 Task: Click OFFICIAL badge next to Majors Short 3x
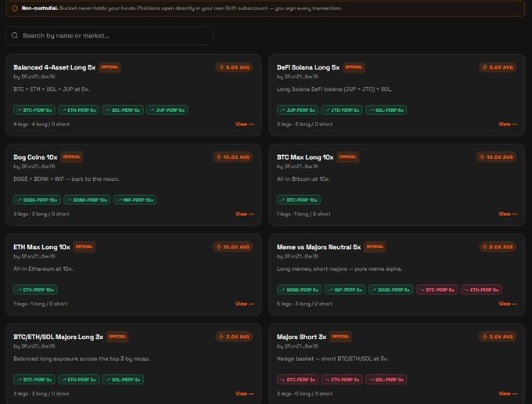point(340,337)
